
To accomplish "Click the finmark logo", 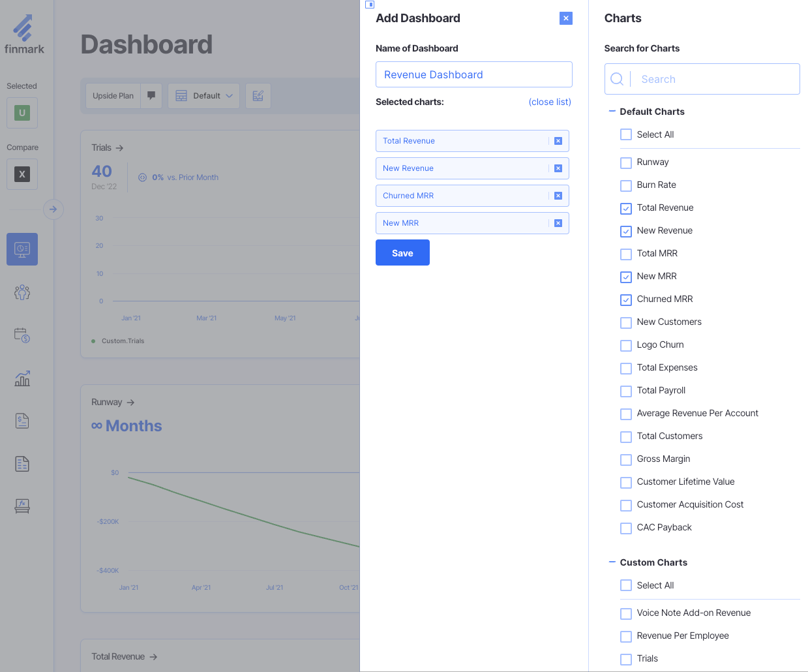I will click(x=24, y=33).
